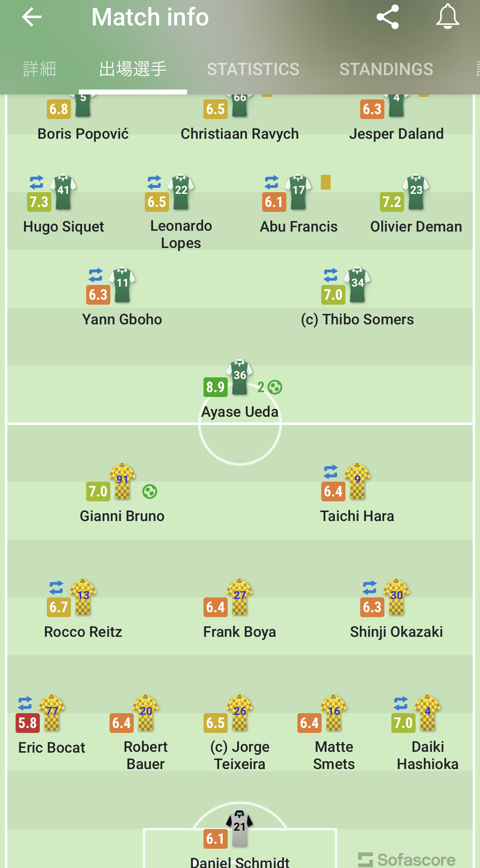The image size is (480, 868).
Task: Tap Frank Boya's number 27 jersey
Action: coord(240,597)
